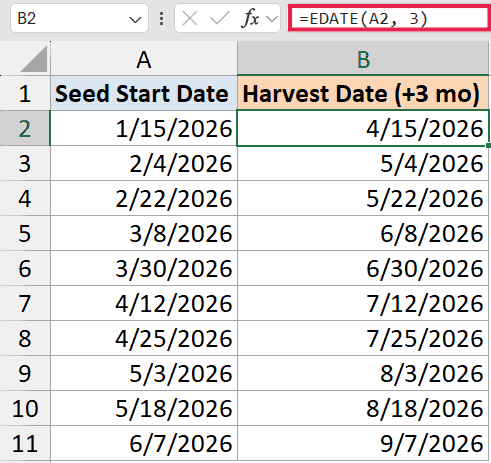Screen dimensions: 491x463
Task: Select row 7 header
Action: point(25,304)
